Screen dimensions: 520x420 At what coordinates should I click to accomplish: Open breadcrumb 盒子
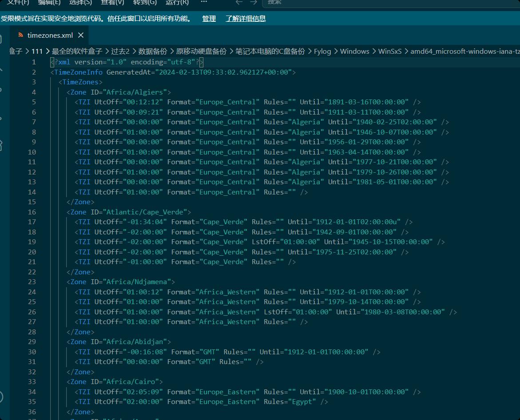[x=15, y=52]
